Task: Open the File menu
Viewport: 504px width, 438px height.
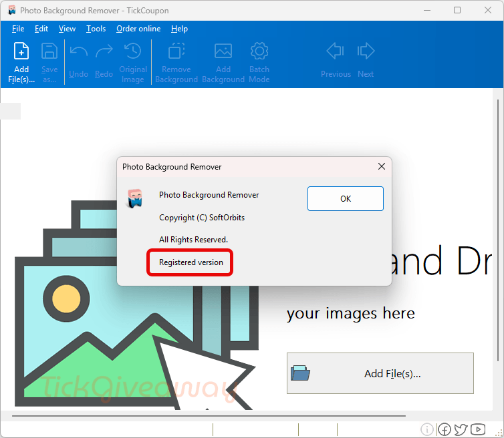Action: point(18,29)
